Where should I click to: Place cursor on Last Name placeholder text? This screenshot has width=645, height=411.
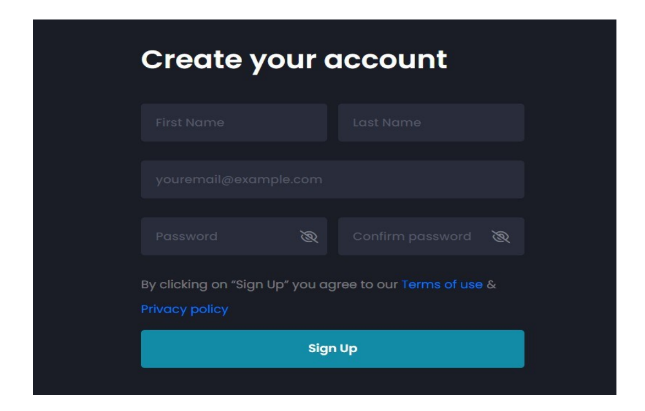click(387, 123)
